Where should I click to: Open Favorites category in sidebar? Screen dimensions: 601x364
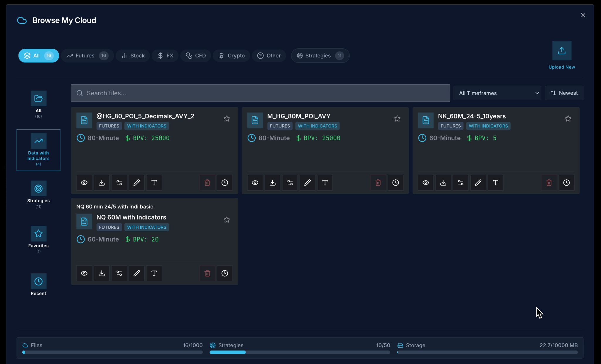(x=38, y=239)
